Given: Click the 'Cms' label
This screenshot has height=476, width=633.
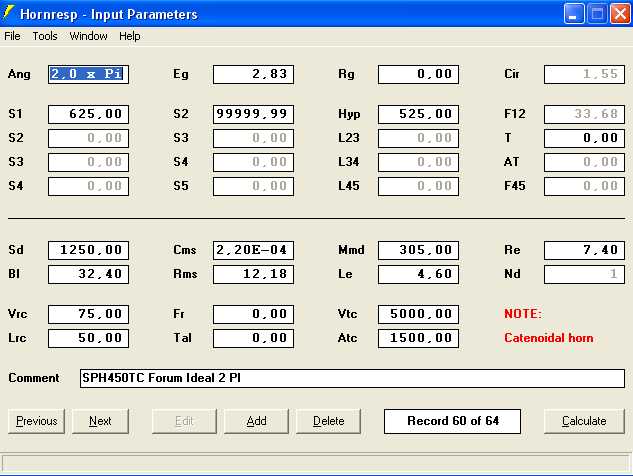Looking at the screenshot, I should (x=184, y=250).
